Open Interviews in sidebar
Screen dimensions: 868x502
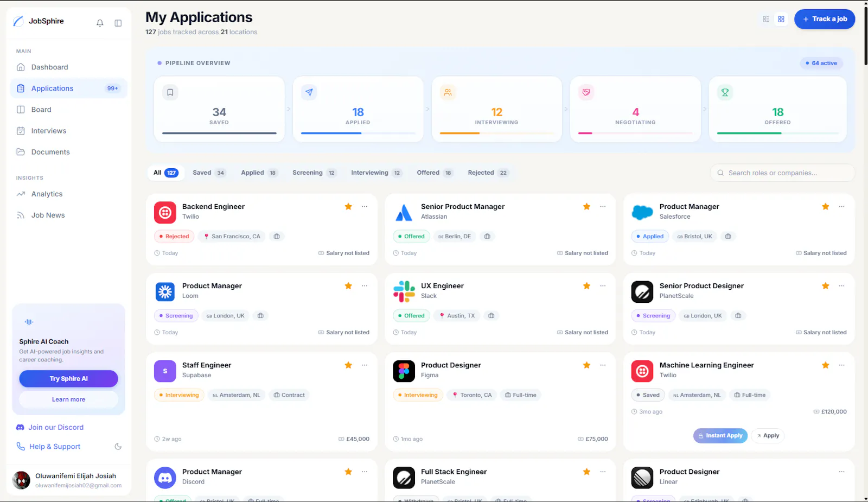click(x=69, y=131)
